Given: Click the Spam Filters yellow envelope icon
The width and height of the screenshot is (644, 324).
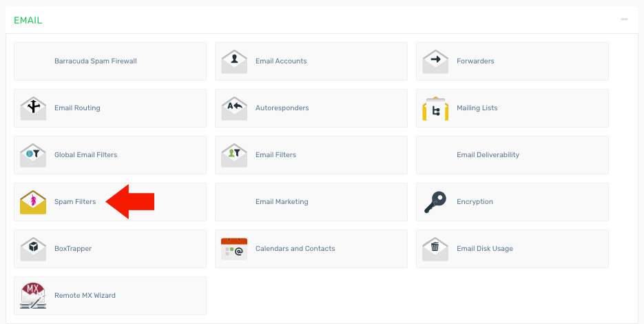Looking at the screenshot, I should tap(33, 202).
